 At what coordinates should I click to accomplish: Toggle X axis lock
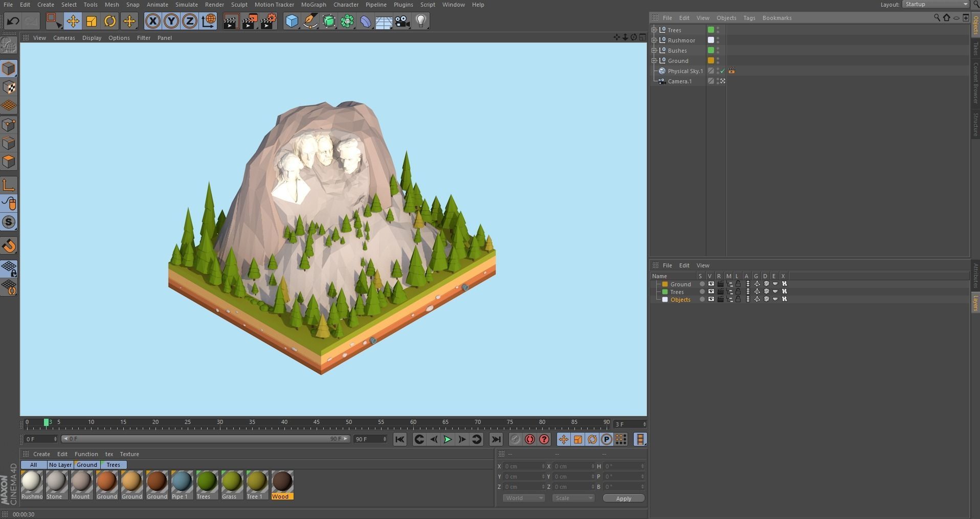click(x=152, y=21)
